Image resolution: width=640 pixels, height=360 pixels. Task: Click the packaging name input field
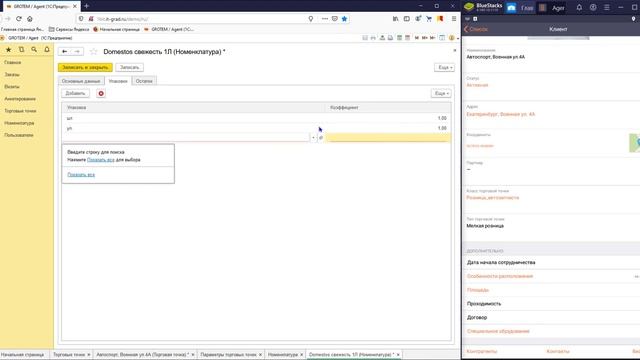(x=186, y=138)
